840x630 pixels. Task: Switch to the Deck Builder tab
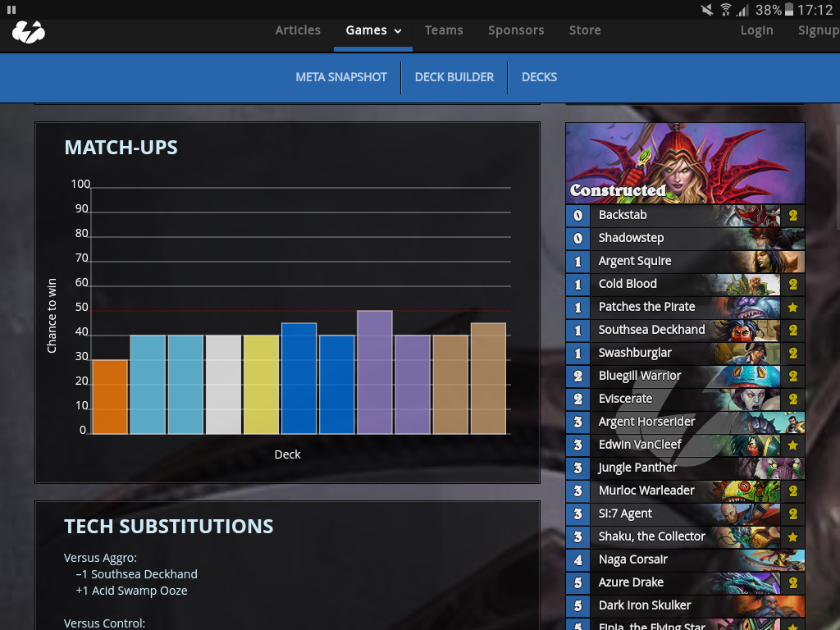454,77
